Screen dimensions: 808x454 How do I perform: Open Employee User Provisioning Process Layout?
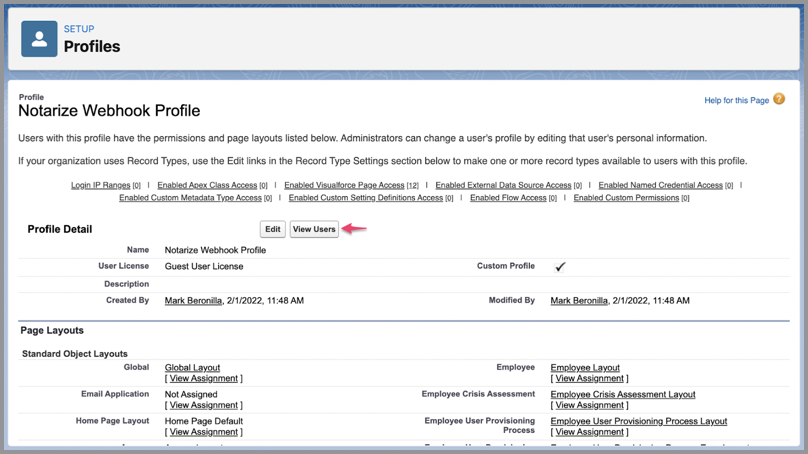(x=638, y=422)
